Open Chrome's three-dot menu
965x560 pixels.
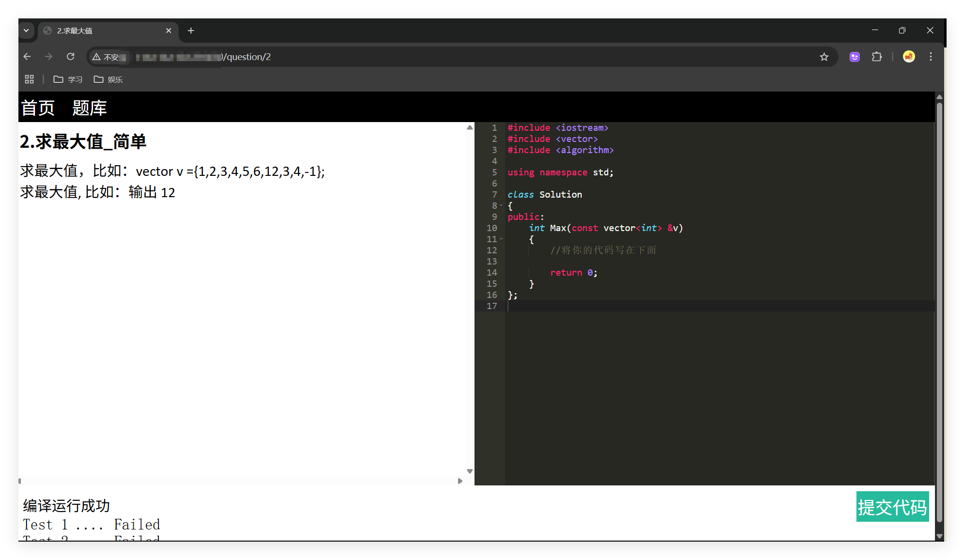931,57
